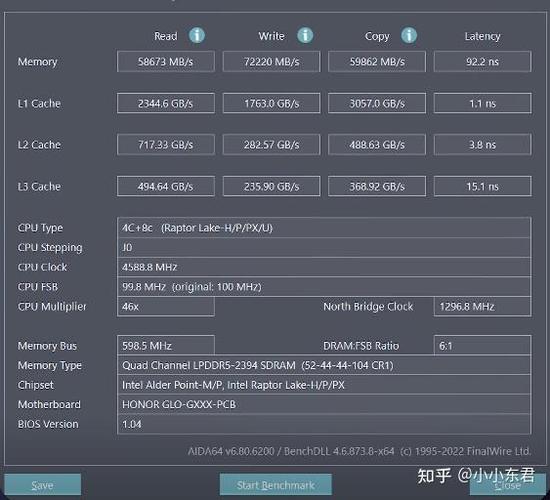Click the L3 Cache row label

click(x=39, y=186)
